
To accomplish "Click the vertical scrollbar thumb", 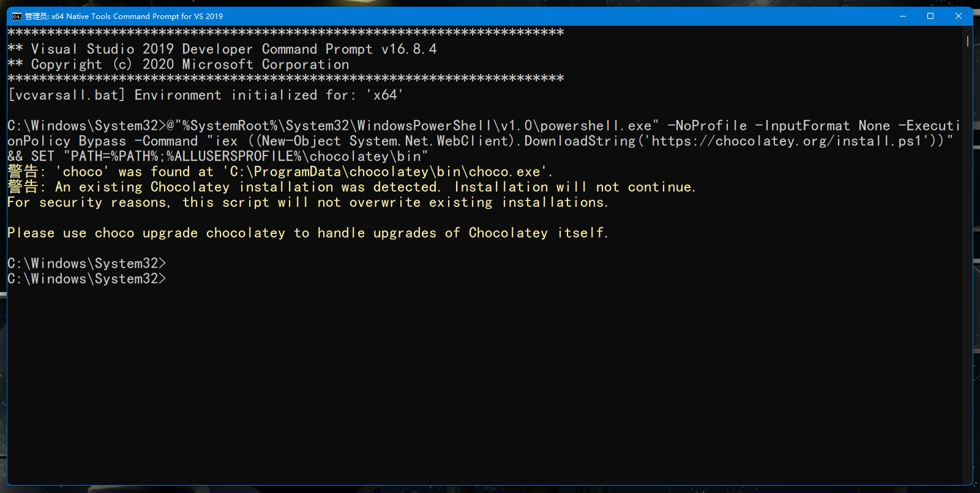I will [x=968, y=41].
